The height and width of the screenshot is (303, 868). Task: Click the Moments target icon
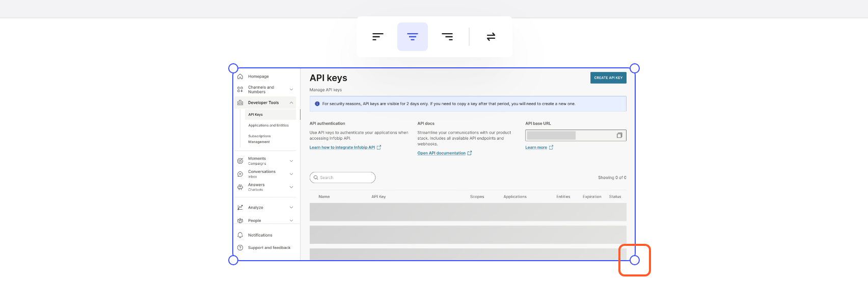coord(240,161)
